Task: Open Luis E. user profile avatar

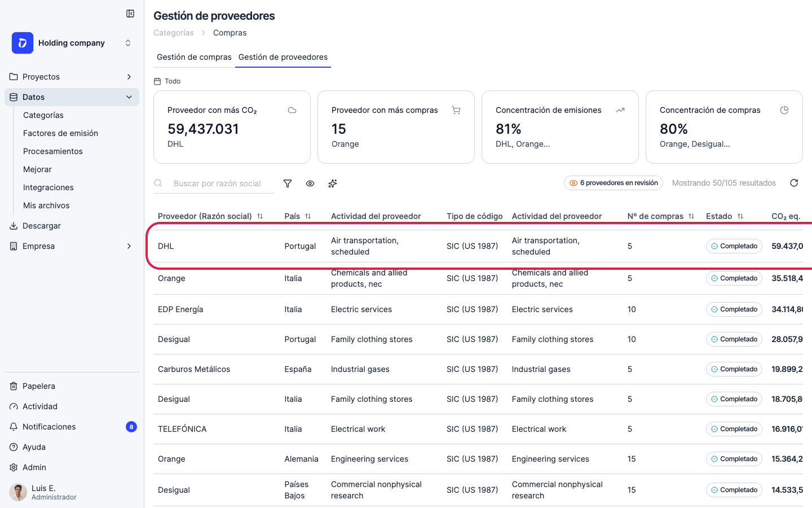Action: click(x=18, y=492)
